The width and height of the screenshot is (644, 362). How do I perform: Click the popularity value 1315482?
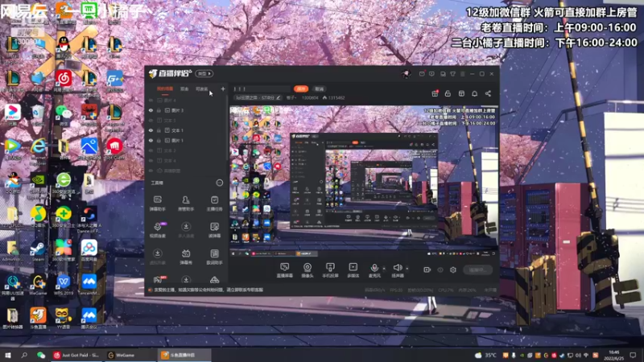336,97
